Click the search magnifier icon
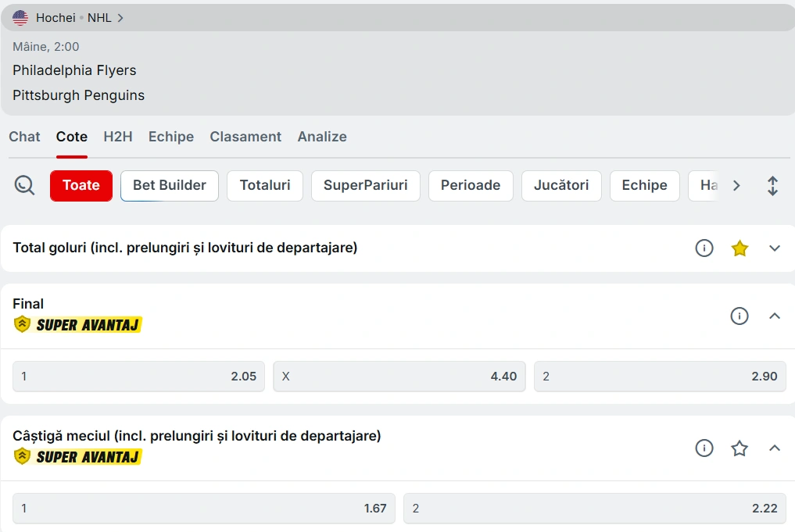Screen dimensions: 795x532 pos(25,186)
